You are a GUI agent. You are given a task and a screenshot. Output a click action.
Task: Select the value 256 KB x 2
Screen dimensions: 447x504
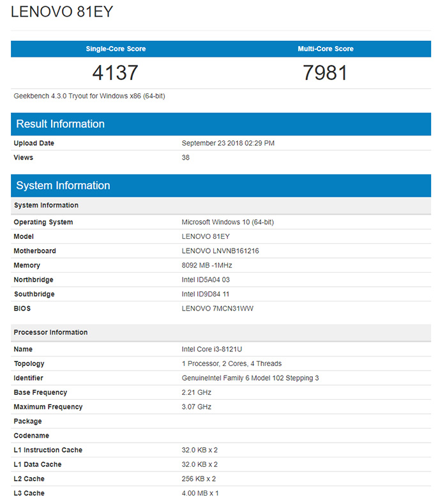[x=199, y=479]
